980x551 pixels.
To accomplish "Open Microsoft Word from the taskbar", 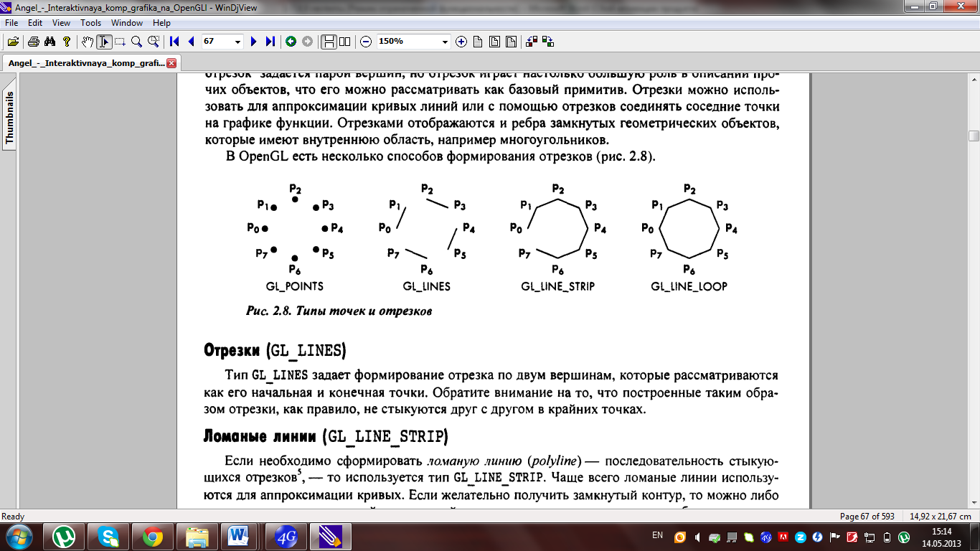I will point(239,537).
